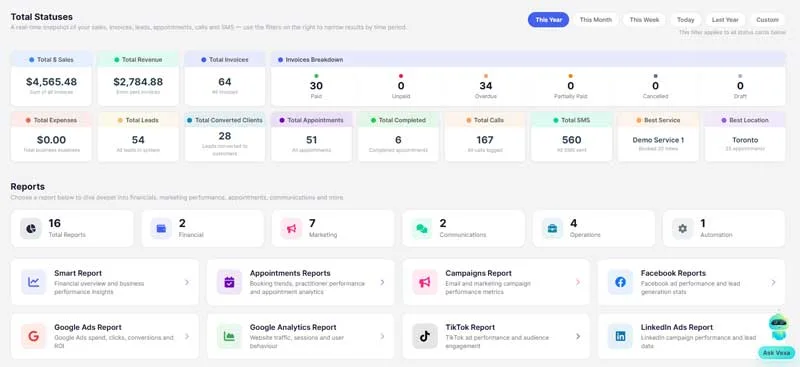Click the Cancelled invoices label

(656, 96)
